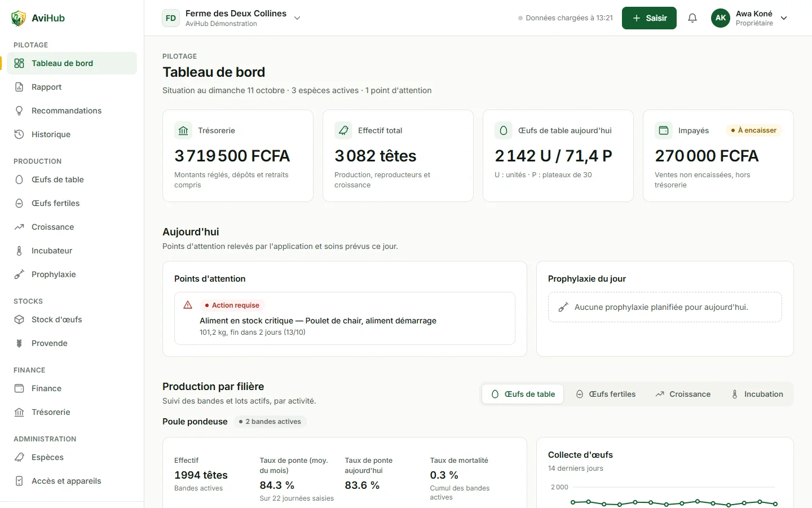Click the Stock d'œufs box icon
Image resolution: width=812 pixels, height=508 pixels.
(x=19, y=319)
